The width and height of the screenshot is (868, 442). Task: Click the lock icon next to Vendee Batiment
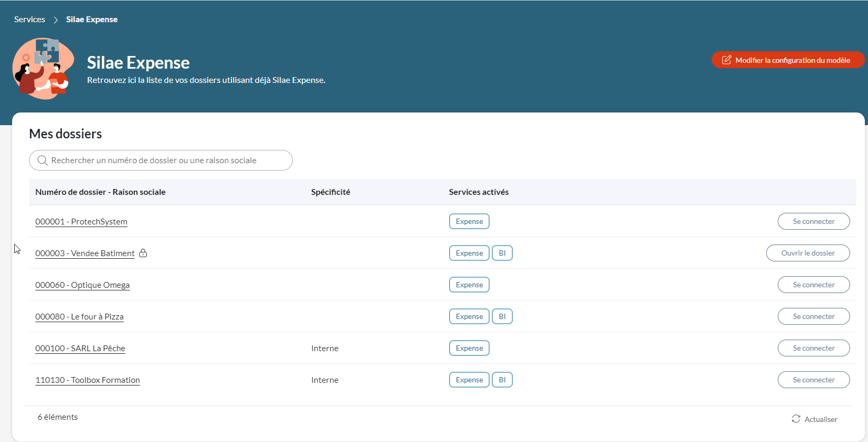point(143,253)
